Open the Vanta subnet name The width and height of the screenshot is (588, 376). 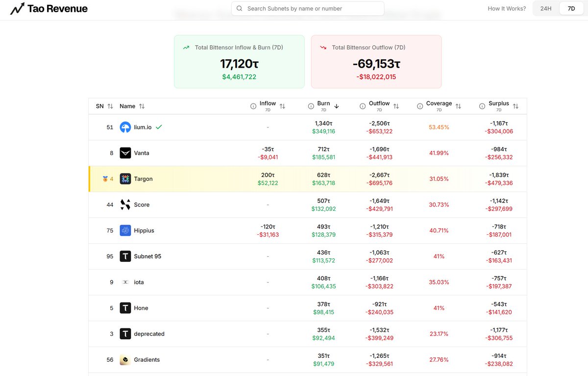142,153
